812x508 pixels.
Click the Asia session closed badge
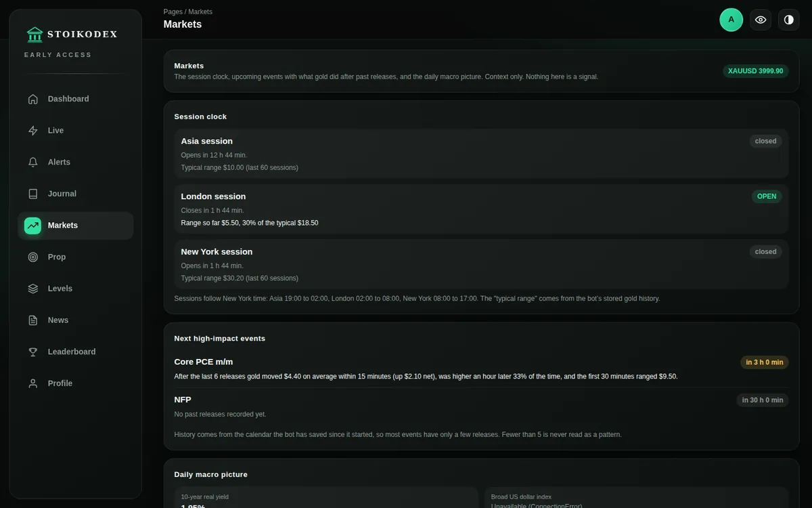click(x=765, y=141)
